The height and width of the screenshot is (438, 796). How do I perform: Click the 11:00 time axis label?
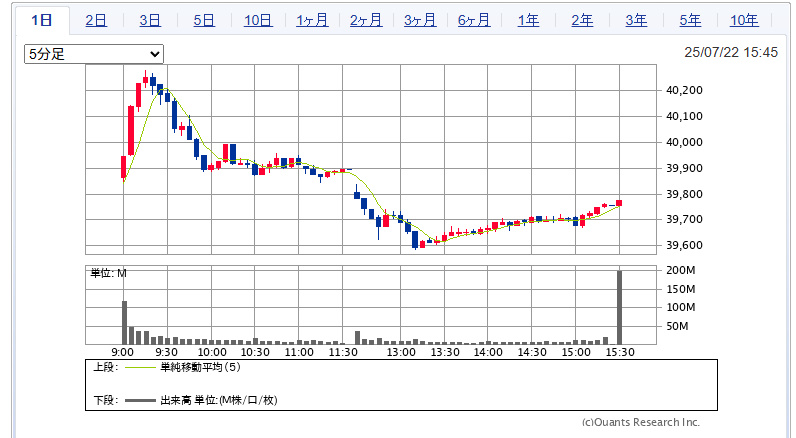pyautogui.click(x=299, y=352)
